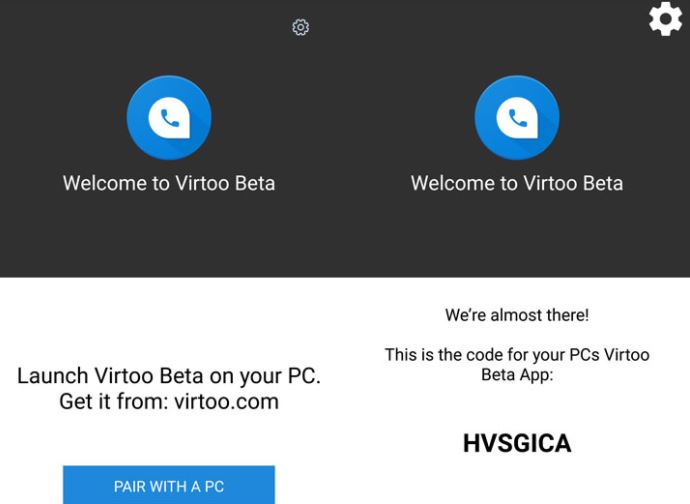The width and height of the screenshot is (690, 504).
Task: Click the phone handset in right logo
Action: (518, 118)
